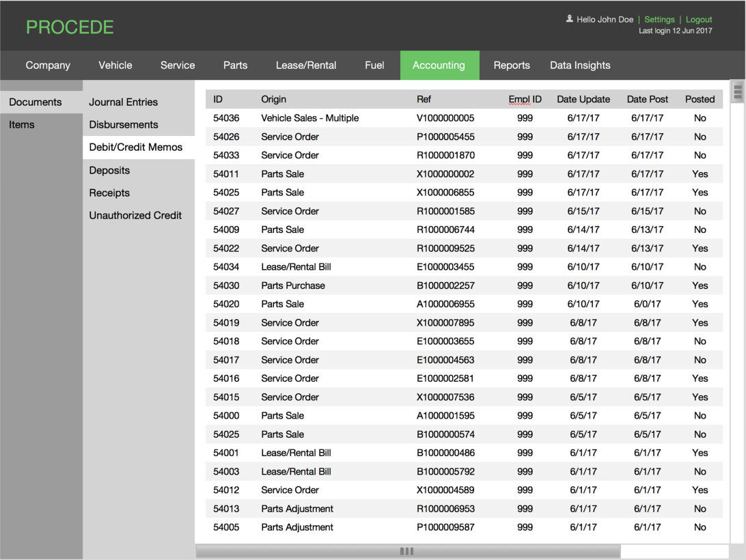Viewport: 746px width, 560px height.
Task: Click the user profile icon beside Hello John Doe
Action: pos(569,18)
